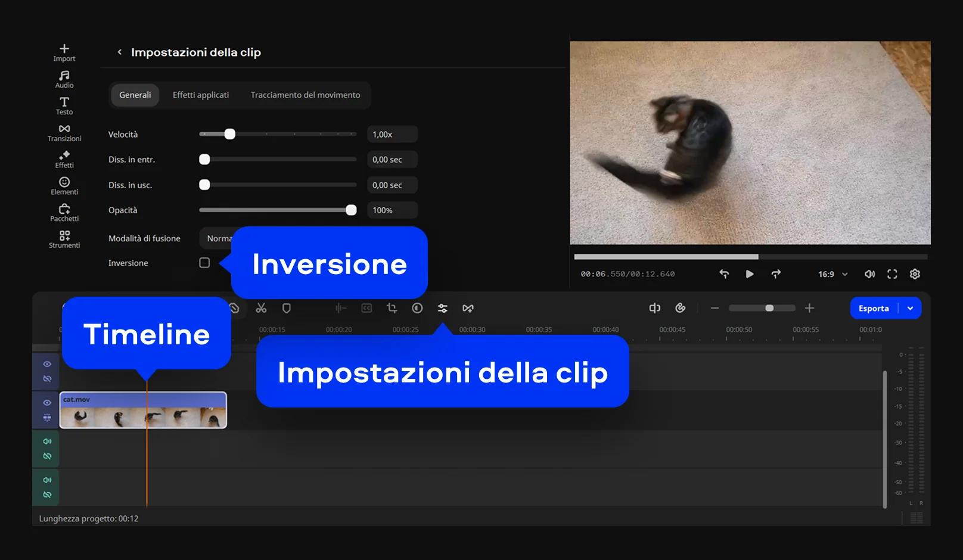Viewport: 963px width, 560px height.
Task: Click the Opacità slider handle
Action: pos(351,210)
